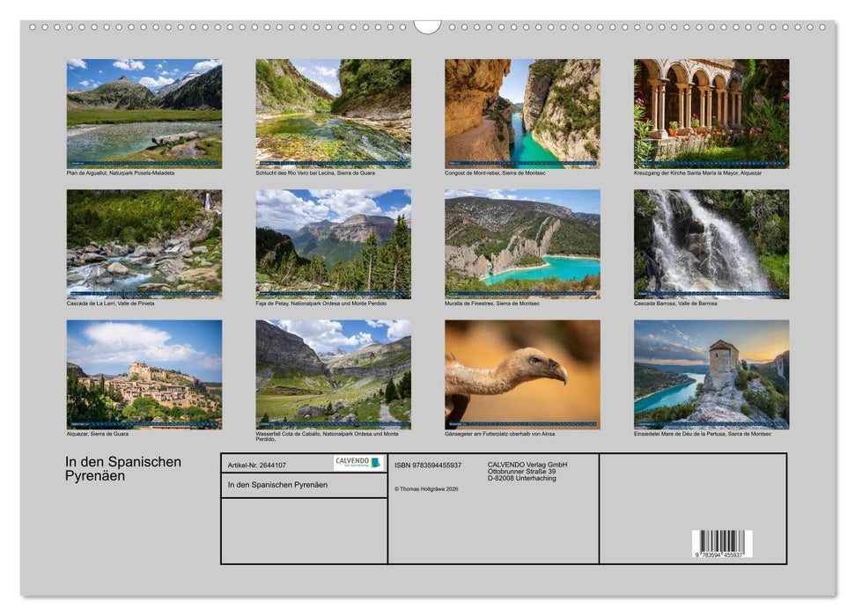Click caption 'Cascada de La Larri, Valle de Pinieta'

coord(111,303)
